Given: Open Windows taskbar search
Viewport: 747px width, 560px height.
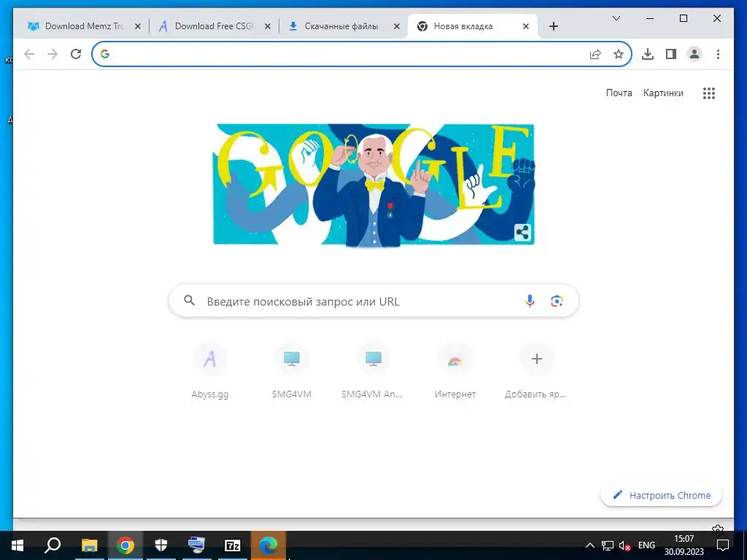Looking at the screenshot, I should 53,545.
